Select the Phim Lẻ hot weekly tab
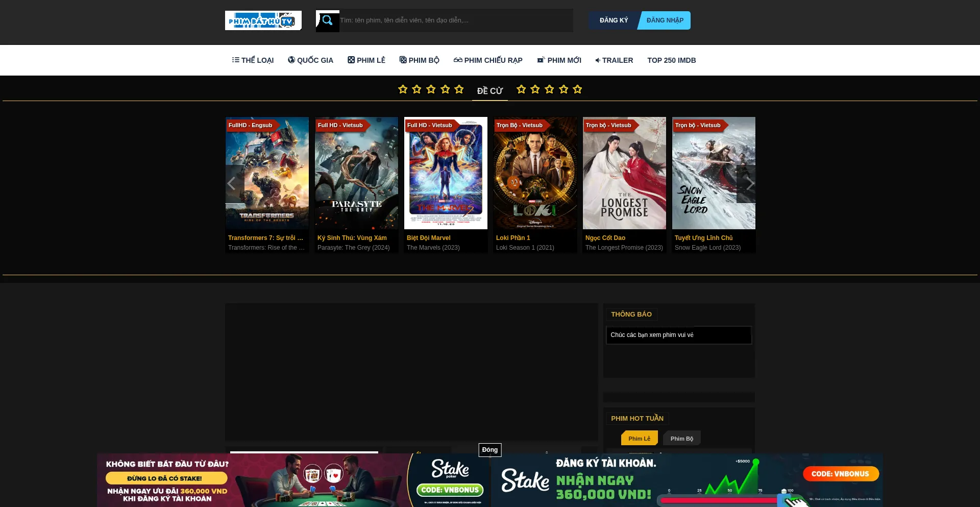Screen dimensions: 980x507 tap(639, 439)
